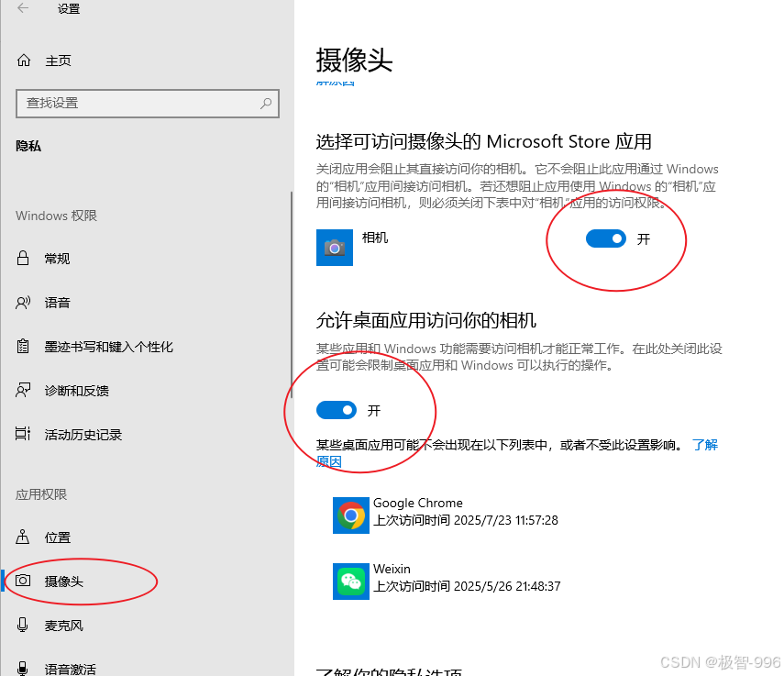Screen dimensions: 784x676
Task: Click the magnifier icon in search box
Action: (266, 104)
